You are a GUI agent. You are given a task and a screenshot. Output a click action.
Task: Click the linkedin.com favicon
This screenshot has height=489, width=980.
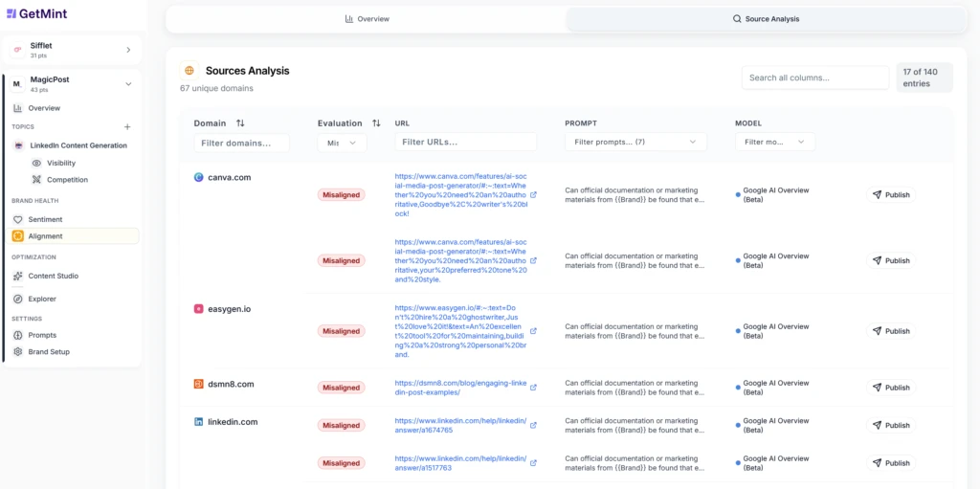pyautogui.click(x=199, y=422)
